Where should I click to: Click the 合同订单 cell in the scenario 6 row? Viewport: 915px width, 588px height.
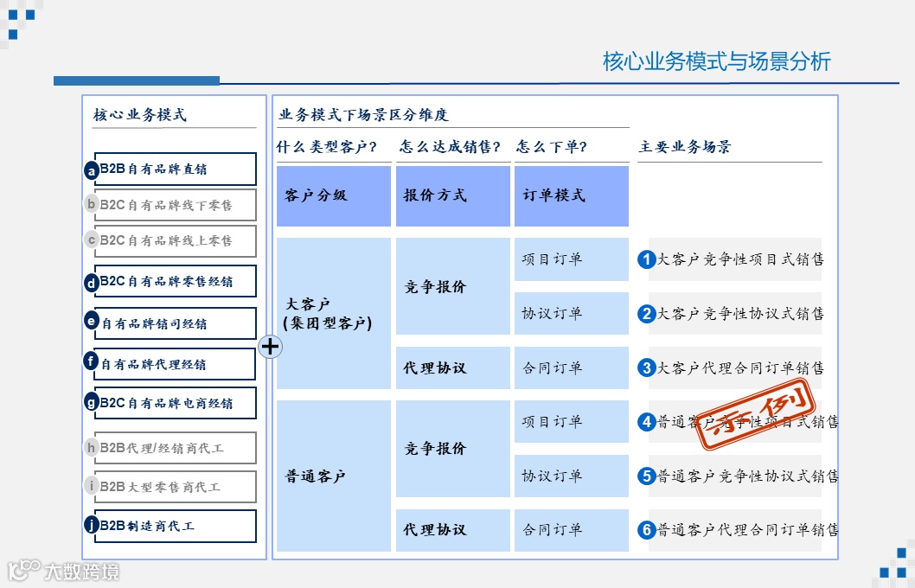point(572,530)
